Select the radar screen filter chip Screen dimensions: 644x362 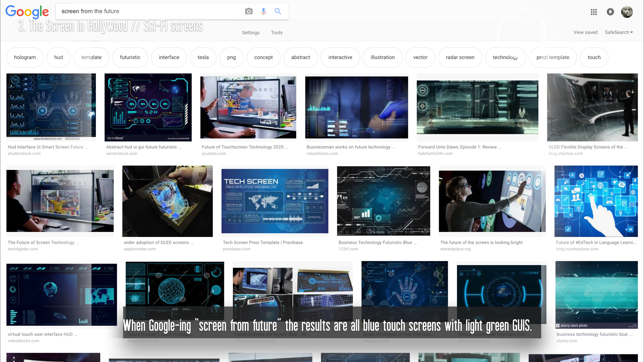(460, 57)
